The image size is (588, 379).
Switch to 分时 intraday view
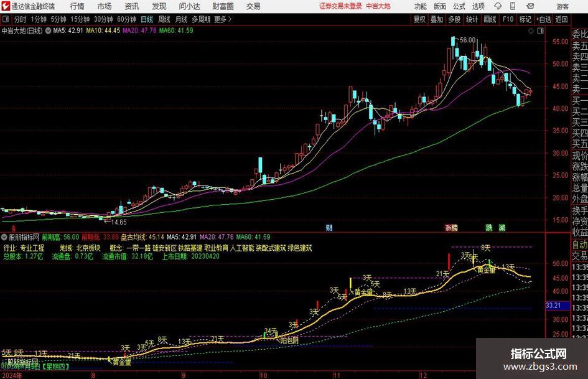pos(21,19)
